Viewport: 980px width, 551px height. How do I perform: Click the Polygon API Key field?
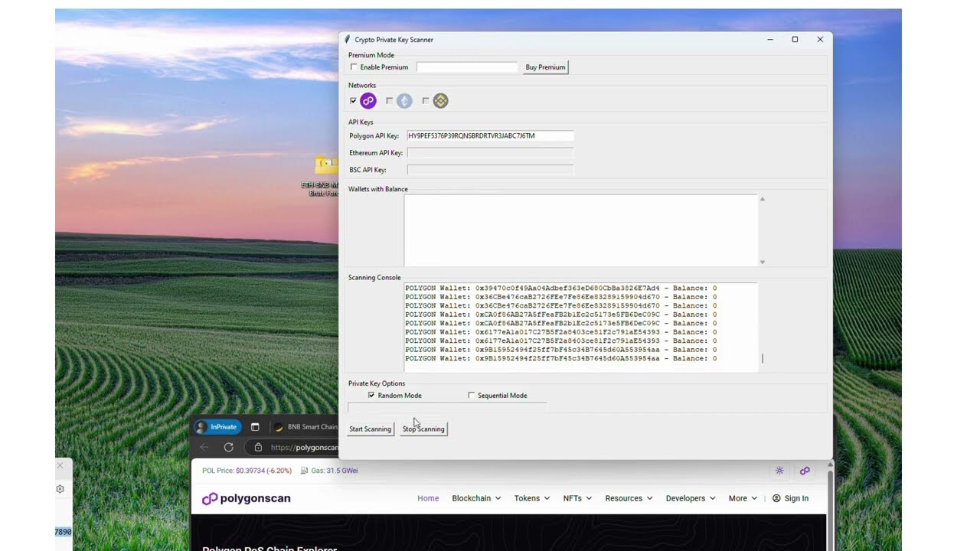point(490,135)
